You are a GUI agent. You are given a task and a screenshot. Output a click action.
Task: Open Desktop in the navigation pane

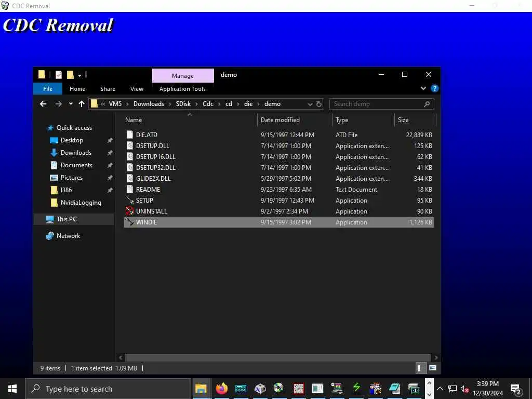tap(72, 140)
